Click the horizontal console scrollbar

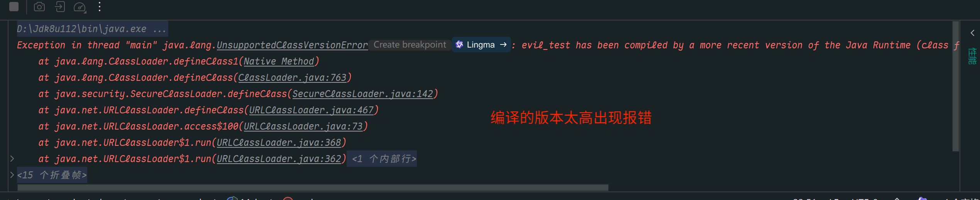[x=313, y=188]
